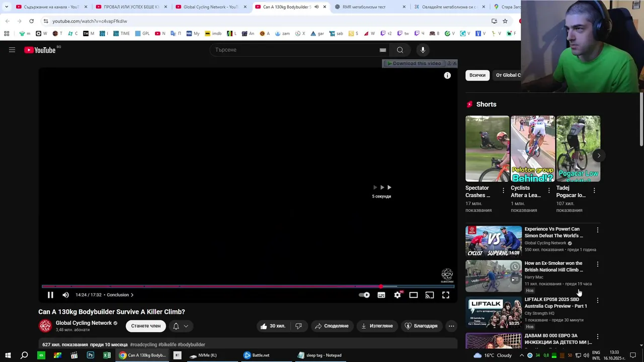Toggle subtitles in the video player
Image resolution: width=644 pixels, height=362 pixels.
381,295
